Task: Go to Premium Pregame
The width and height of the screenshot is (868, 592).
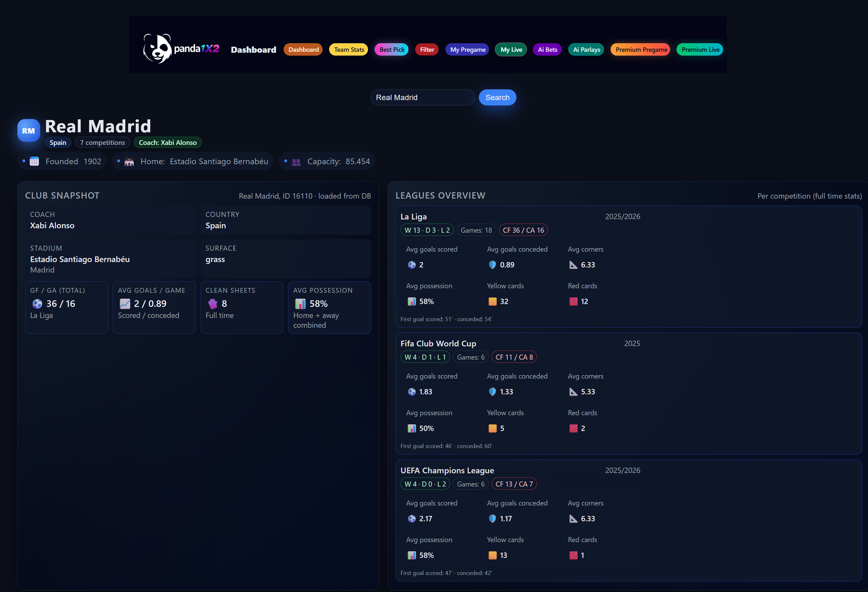Action: 641,49
